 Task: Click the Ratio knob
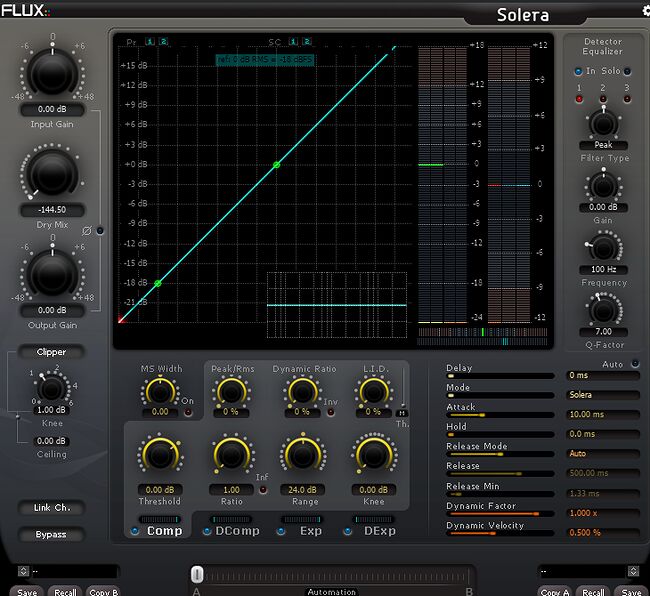[x=232, y=455]
